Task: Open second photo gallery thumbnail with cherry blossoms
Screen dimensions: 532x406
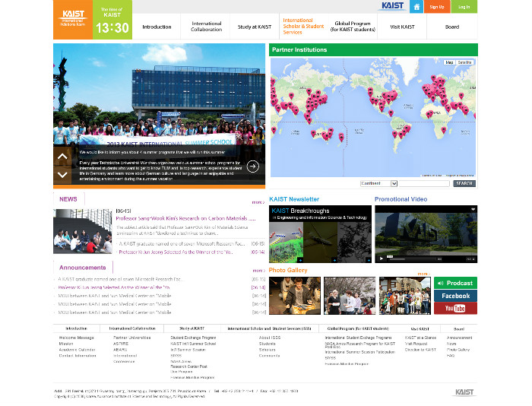Action: (x=350, y=296)
